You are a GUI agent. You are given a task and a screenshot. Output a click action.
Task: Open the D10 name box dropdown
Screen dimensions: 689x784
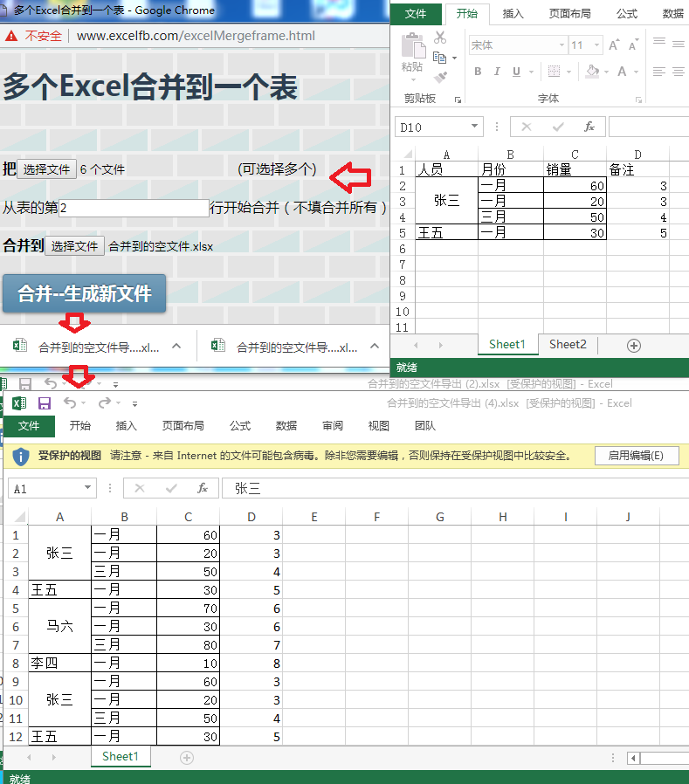click(474, 126)
